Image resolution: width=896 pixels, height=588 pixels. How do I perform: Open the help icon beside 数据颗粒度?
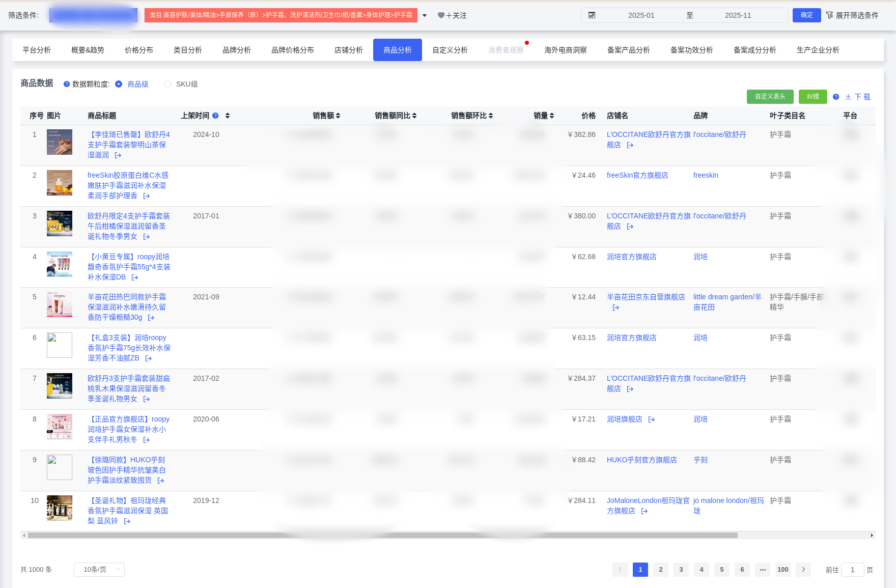[x=67, y=84]
